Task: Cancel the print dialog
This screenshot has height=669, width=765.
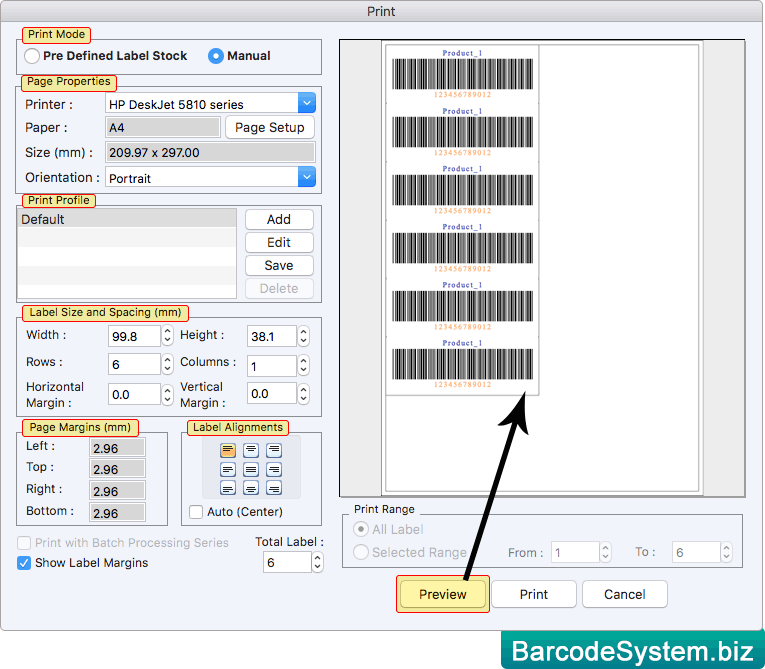Action: pos(624,594)
